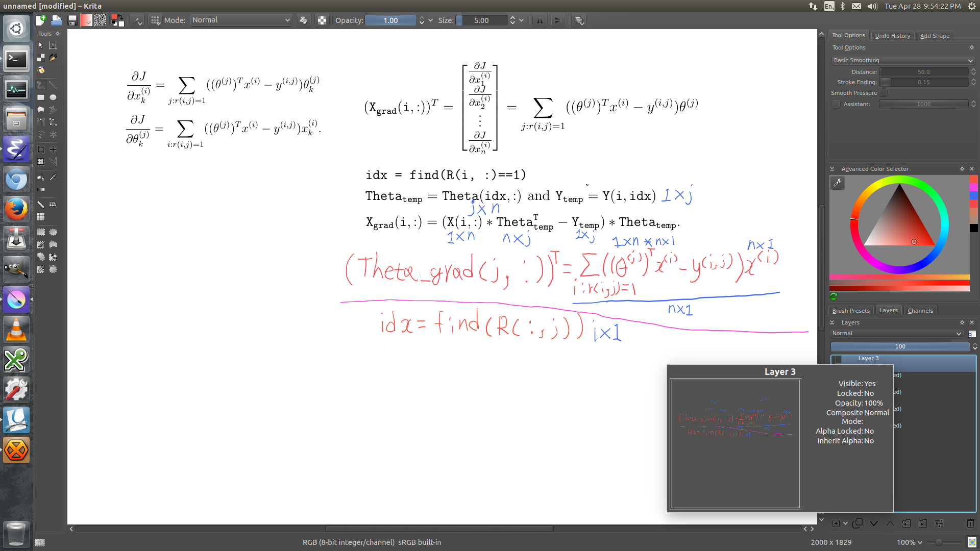This screenshot has width=980, height=551.
Task: Launch Firefox from the dock
Action: [16, 209]
